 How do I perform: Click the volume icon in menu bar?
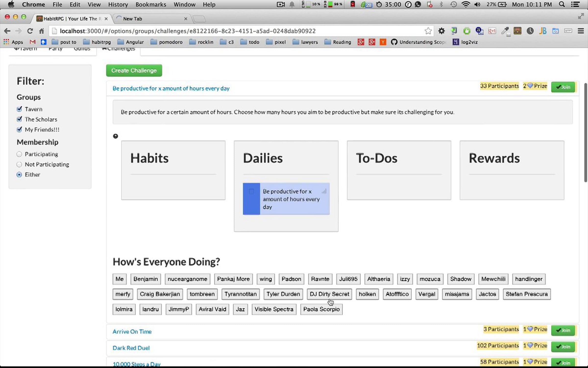477,4
